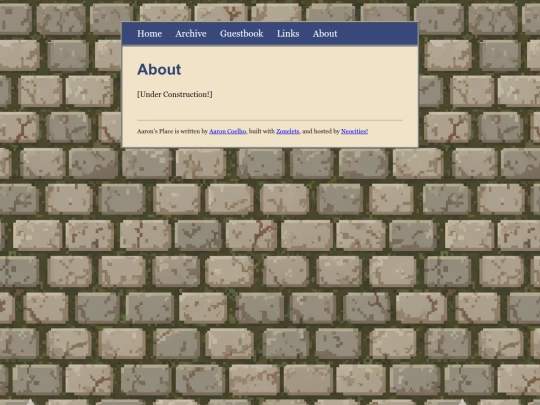Open the Guestbook nav link
Screen dimensions: 540x405
point(241,34)
